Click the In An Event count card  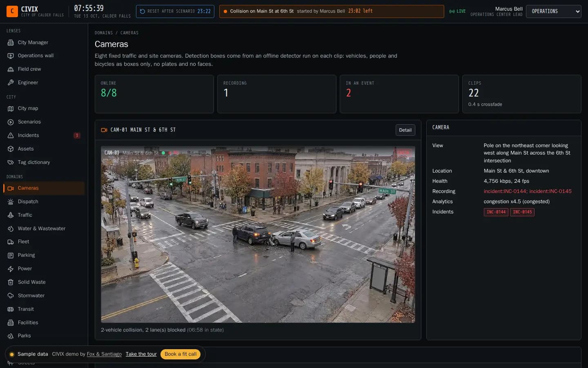tap(399, 94)
